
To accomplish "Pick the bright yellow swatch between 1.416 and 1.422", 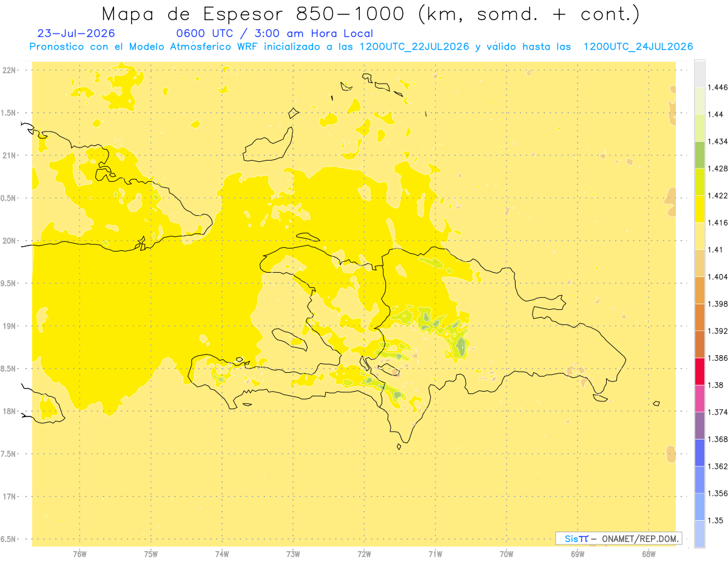I will click(x=699, y=209).
